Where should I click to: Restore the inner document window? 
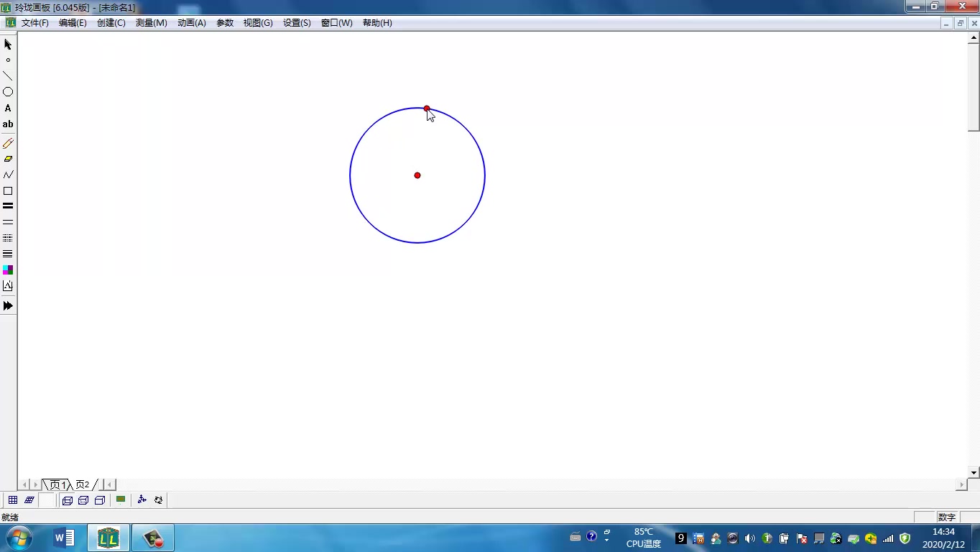click(960, 23)
